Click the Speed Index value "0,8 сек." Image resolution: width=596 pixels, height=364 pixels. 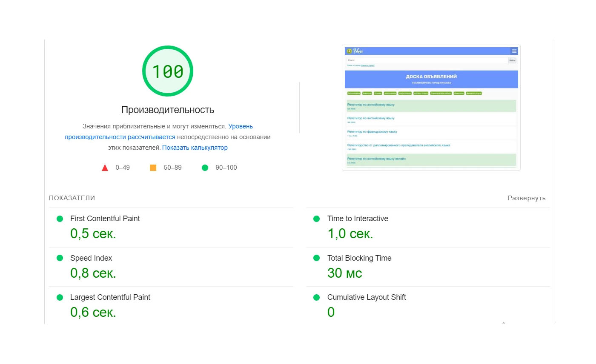click(x=93, y=273)
